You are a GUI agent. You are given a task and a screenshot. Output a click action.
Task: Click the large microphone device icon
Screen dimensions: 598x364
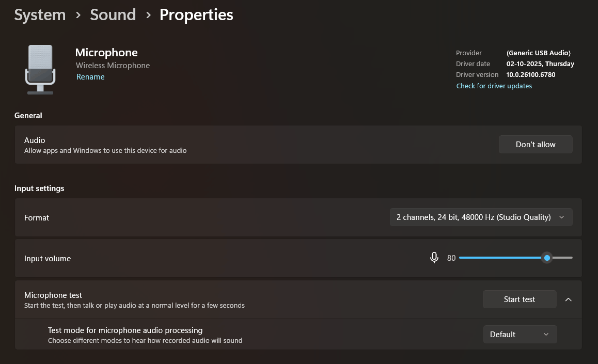(40, 69)
